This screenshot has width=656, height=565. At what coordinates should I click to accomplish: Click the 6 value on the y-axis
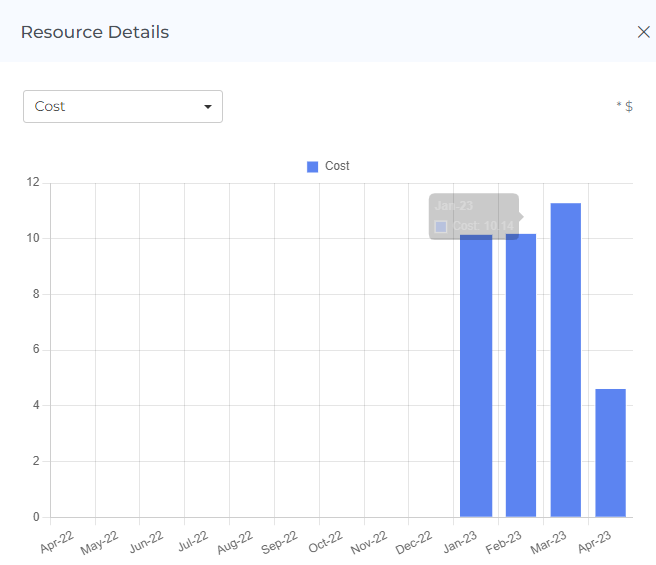pyautogui.click(x=35, y=350)
